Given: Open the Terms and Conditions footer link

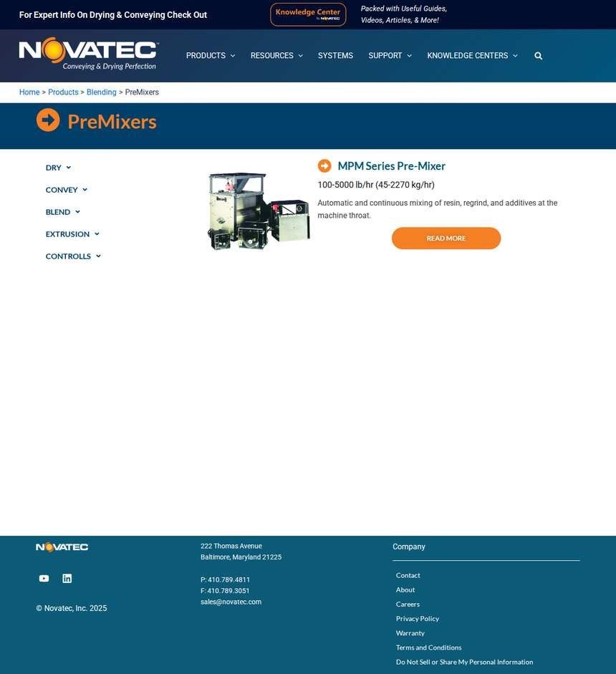Looking at the screenshot, I should point(428,647).
